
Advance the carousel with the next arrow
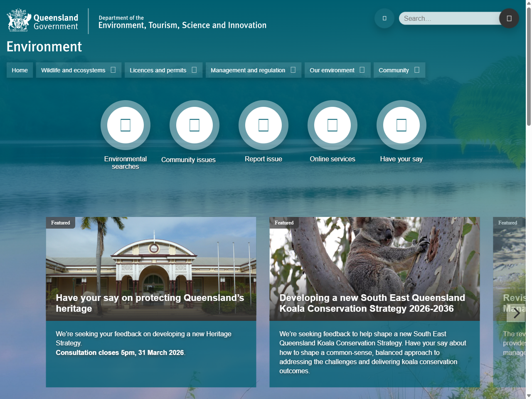tap(515, 313)
